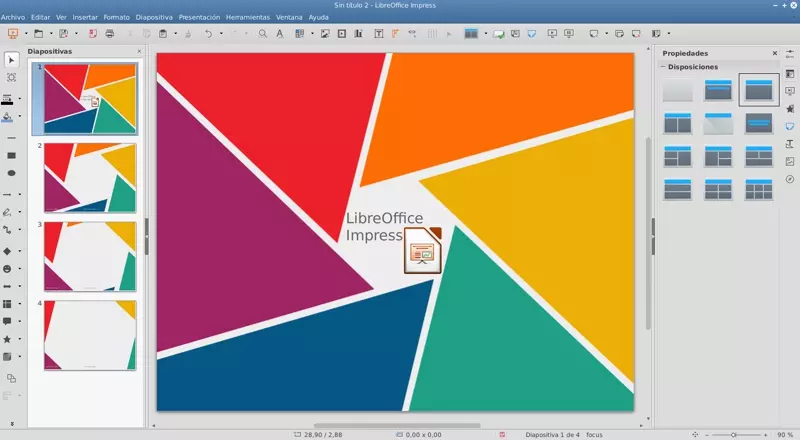Choose the Select arrow tool
800x440 pixels.
(11, 60)
